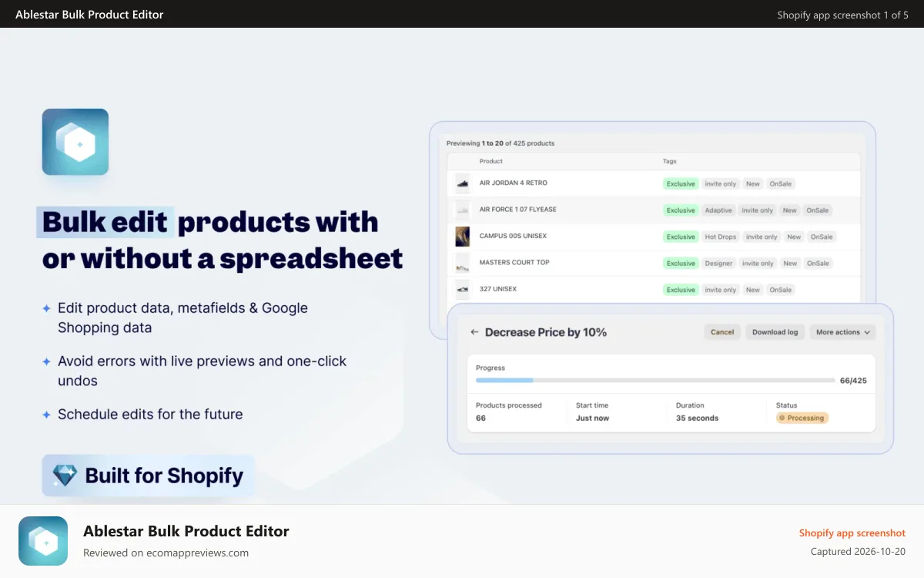The height and width of the screenshot is (578, 924).
Task: Open the AIR FORCE 1 07 FLYEASE thumbnail
Action: (x=462, y=210)
